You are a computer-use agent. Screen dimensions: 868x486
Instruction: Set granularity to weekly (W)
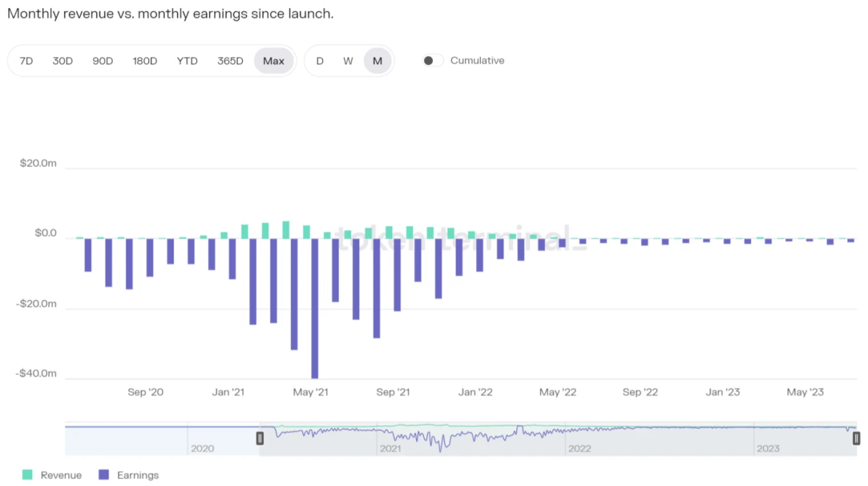[348, 61]
